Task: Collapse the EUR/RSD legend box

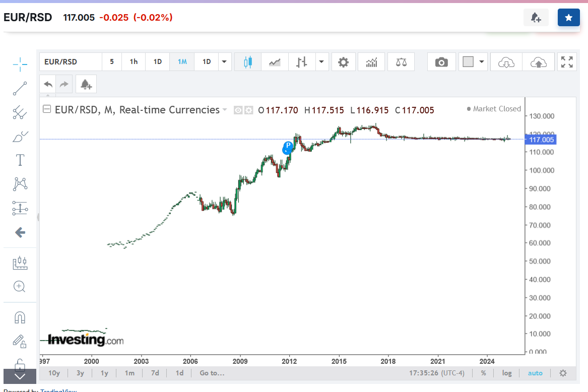Action: [x=47, y=109]
